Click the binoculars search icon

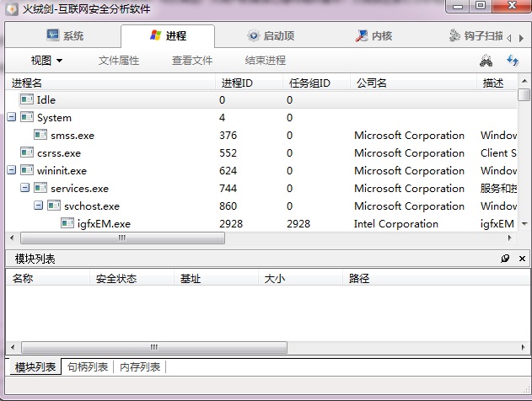pyautogui.click(x=486, y=61)
